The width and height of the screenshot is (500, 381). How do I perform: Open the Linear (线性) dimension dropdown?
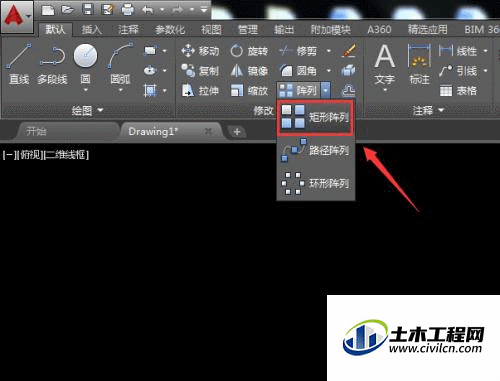(486, 51)
